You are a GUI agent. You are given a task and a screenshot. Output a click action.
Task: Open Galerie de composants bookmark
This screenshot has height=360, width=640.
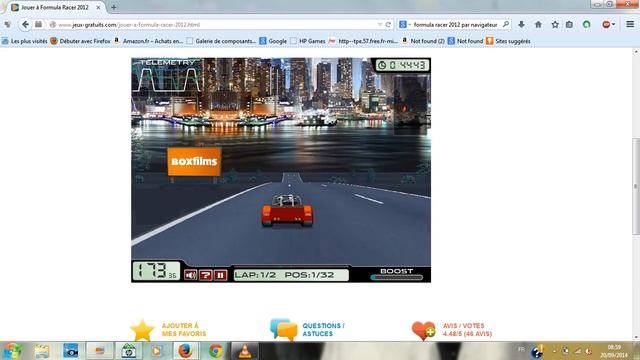(x=221, y=41)
